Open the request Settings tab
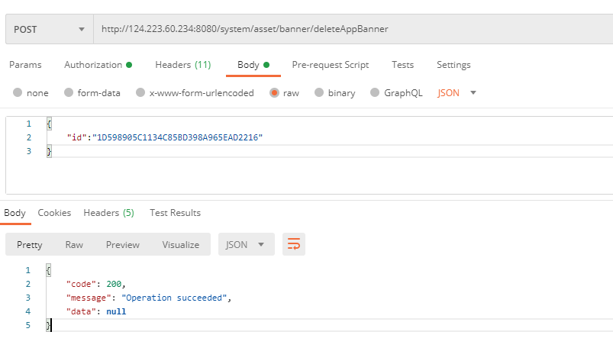The height and width of the screenshot is (364, 613). (453, 65)
